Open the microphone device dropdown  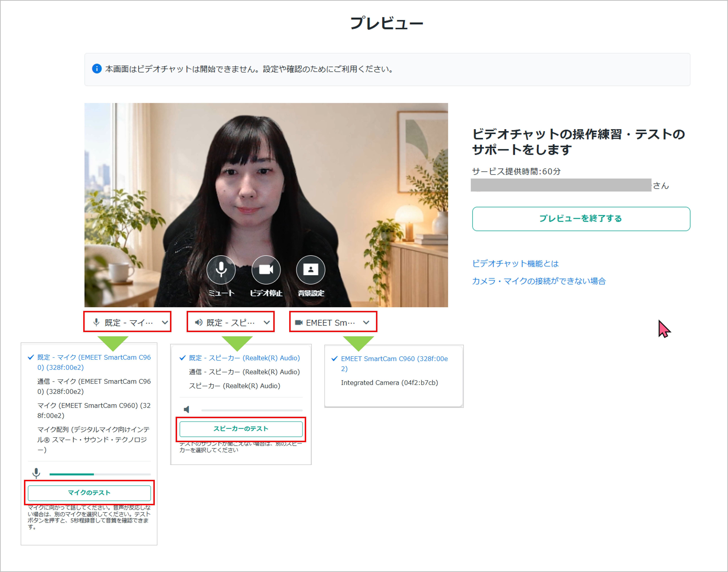pos(127,322)
